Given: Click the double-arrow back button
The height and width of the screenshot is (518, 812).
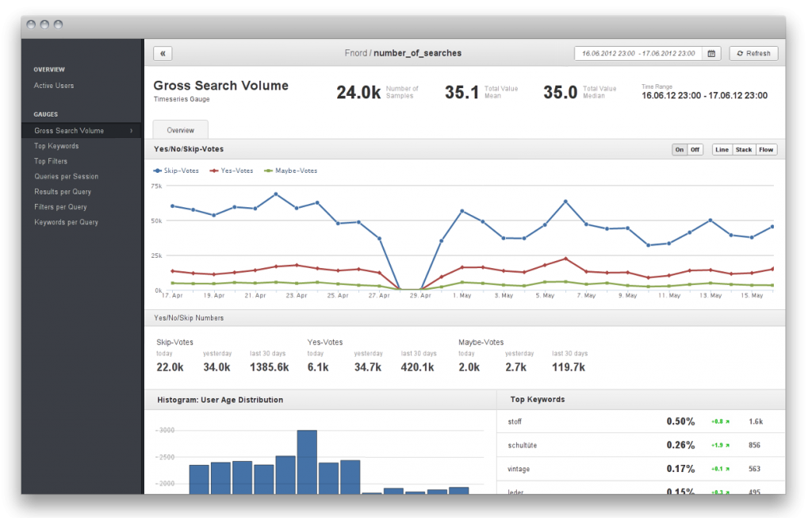Looking at the screenshot, I should [x=163, y=53].
